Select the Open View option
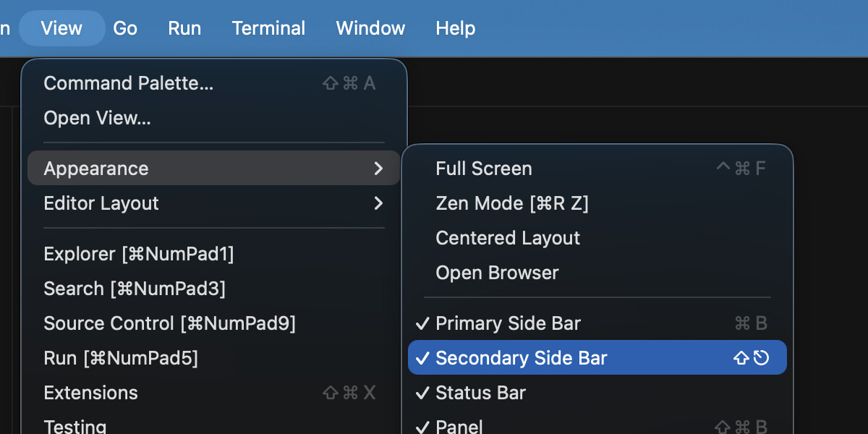This screenshot has height=434, width=868. pyautogui.click(x=98, y=118)
